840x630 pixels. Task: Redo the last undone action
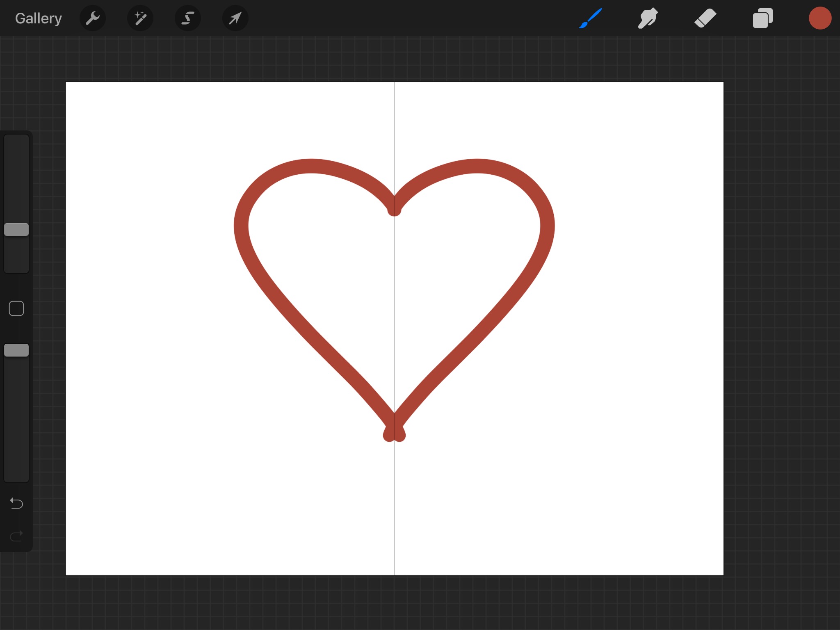16,536
